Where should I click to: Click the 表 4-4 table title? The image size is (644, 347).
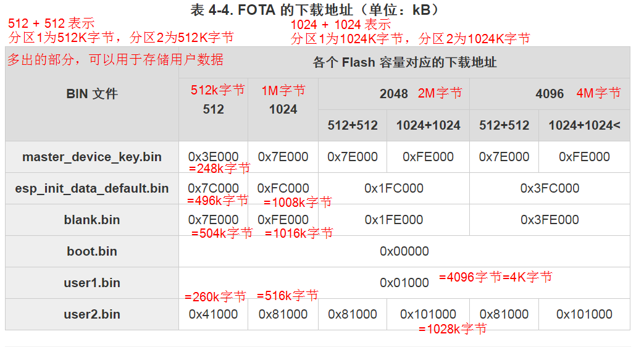tap(315, 9)
